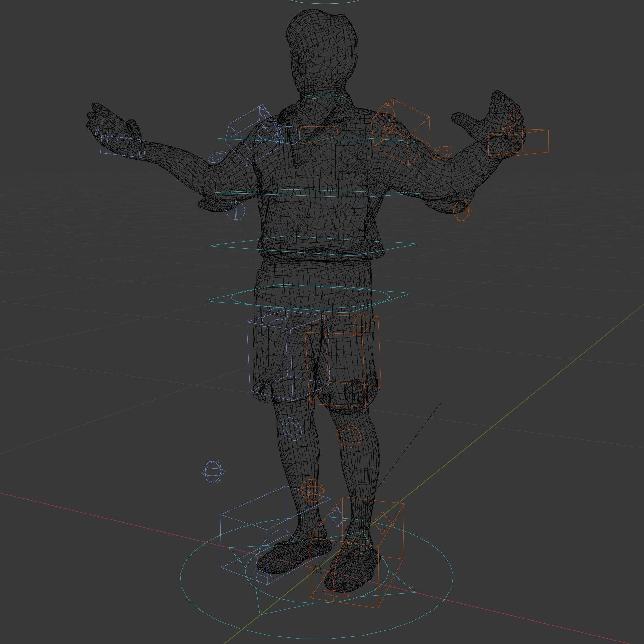Select the orange hand box control
644x644 pixels.
point(518,143)
